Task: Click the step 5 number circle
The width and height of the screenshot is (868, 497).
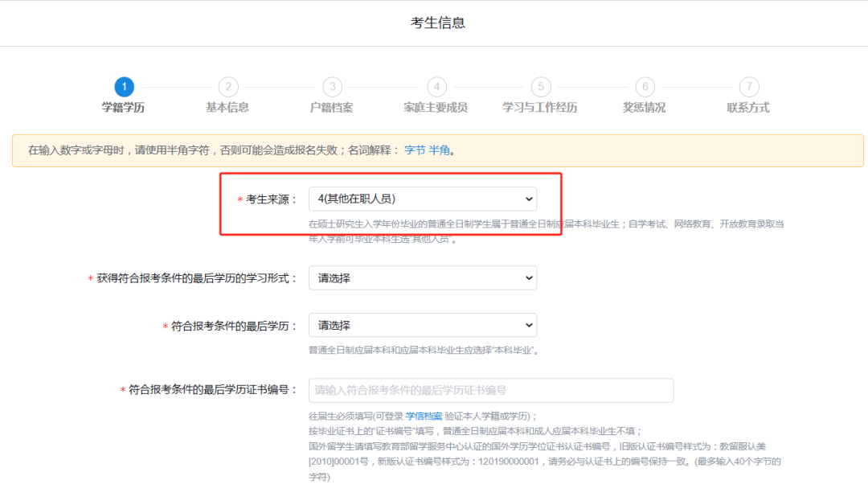Action: click(x=540, y=87)
